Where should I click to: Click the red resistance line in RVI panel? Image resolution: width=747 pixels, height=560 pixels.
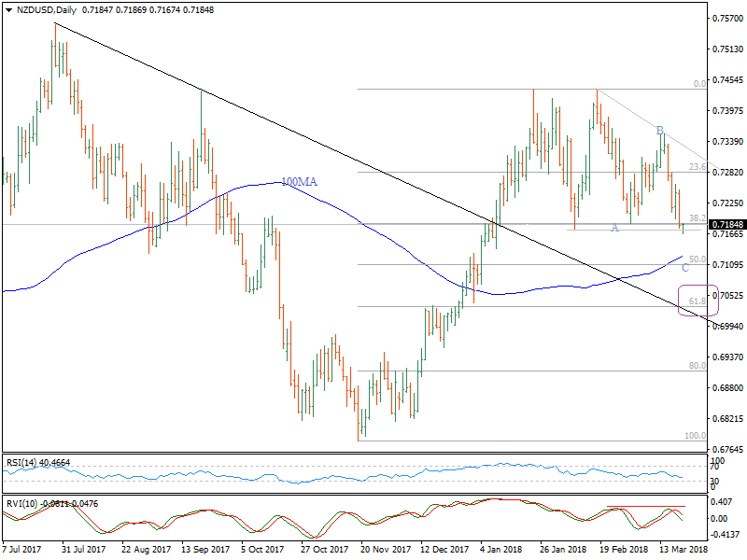pyautogui.click(x=644, y=507)
